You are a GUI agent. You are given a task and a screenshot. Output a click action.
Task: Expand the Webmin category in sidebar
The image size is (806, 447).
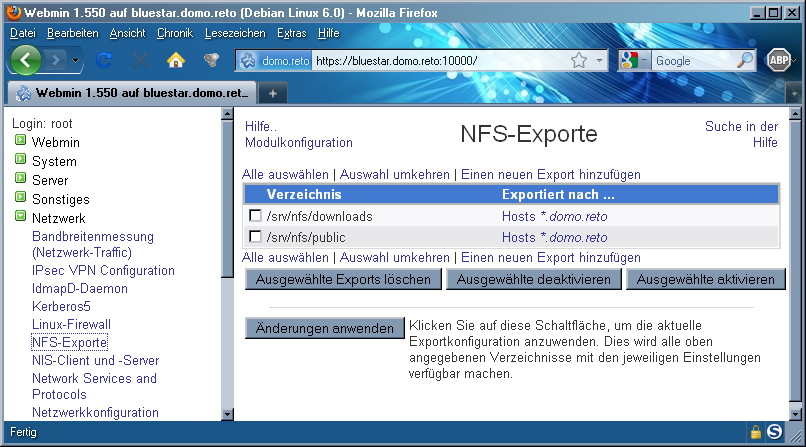point(20,142)
